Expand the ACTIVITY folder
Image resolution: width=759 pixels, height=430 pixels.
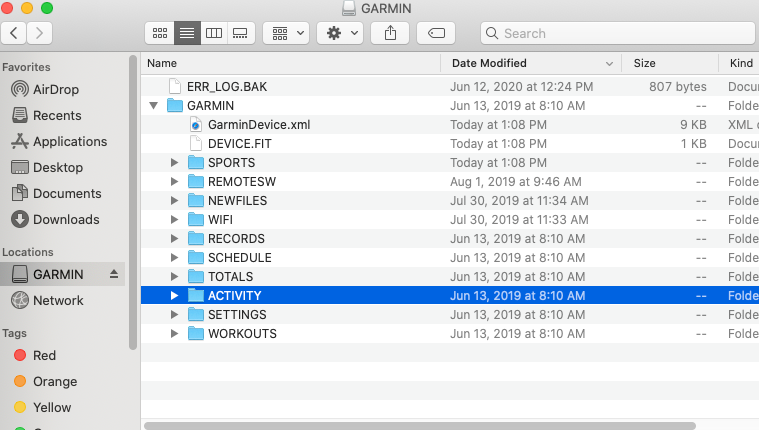[174, 295]
